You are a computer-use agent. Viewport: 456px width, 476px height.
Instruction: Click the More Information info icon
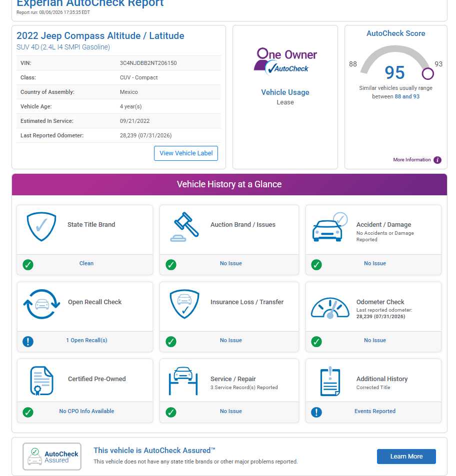[x=437, y=160]
